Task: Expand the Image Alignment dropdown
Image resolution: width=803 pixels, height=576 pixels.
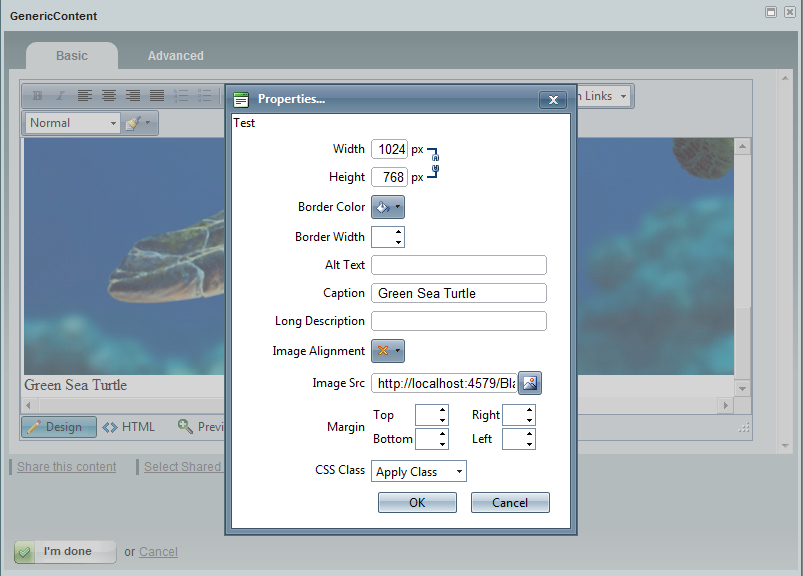Action: coord(388,351)
